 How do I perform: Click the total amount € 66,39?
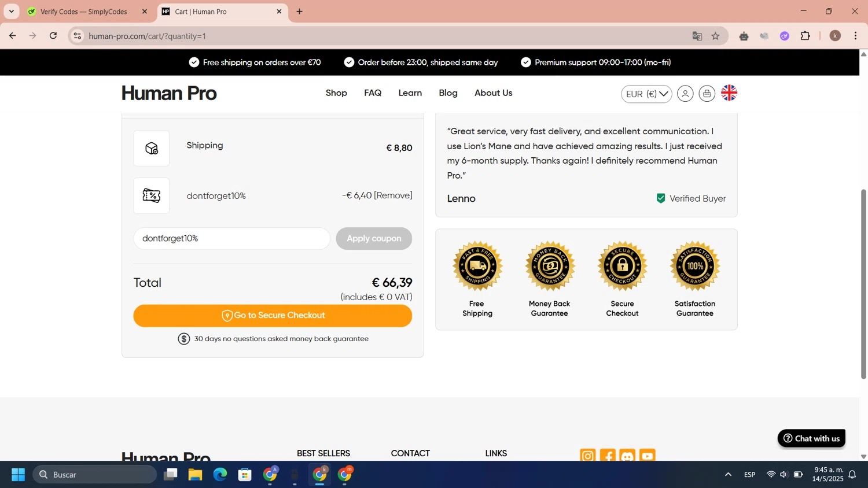[392, 283]
